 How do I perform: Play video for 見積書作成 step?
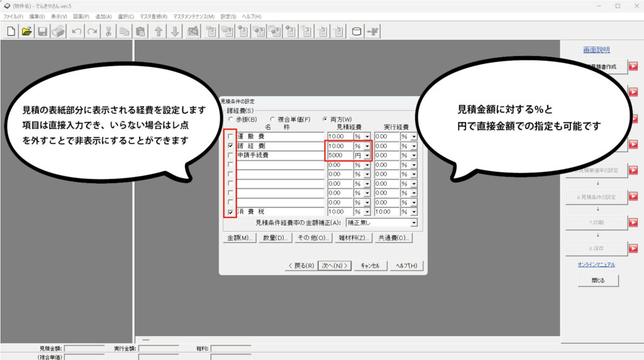(633, 66)
